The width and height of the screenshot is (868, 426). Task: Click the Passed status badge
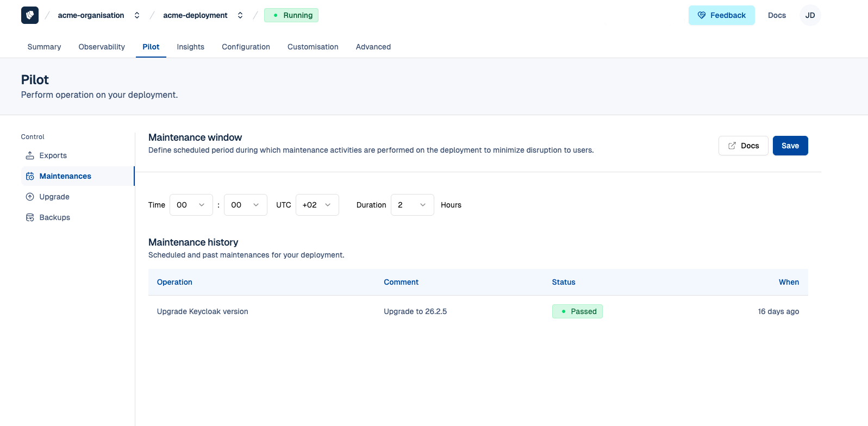pos(577,311)
